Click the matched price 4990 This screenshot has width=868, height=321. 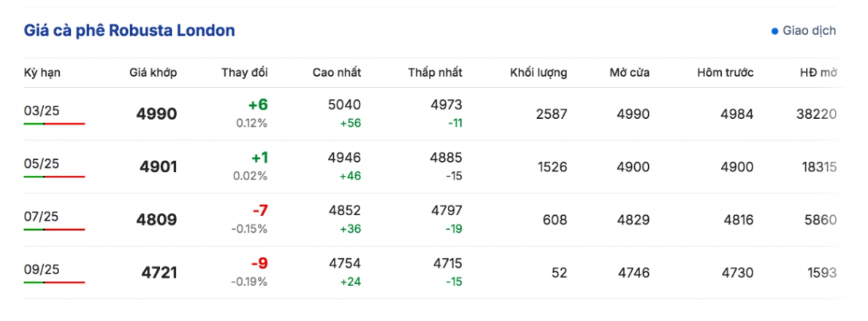pyautogui.click(x=156, y=114)
